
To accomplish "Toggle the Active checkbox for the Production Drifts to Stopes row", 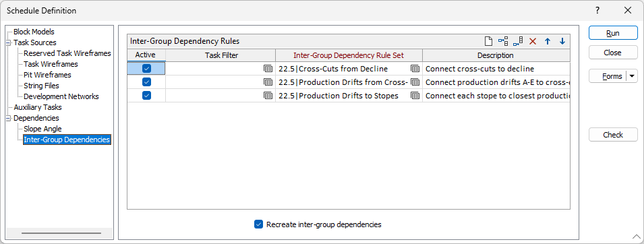I will (146, 96).
